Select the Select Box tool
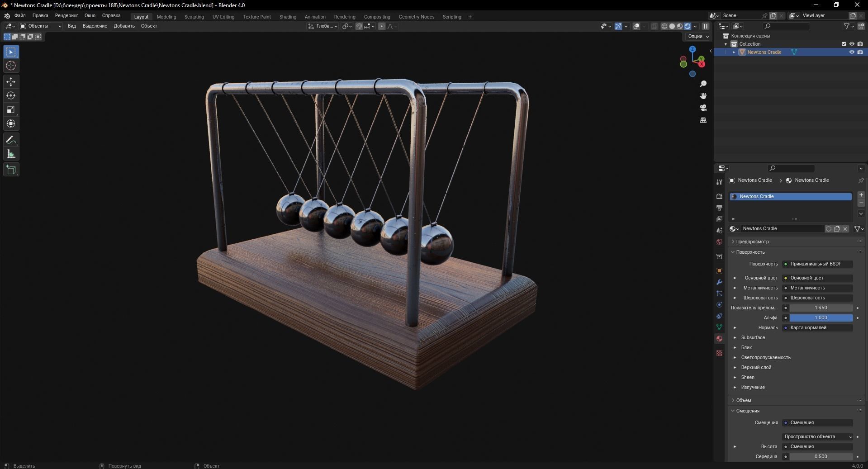The height and width of the screenshot is (469, 868). [x=11, y=52]
